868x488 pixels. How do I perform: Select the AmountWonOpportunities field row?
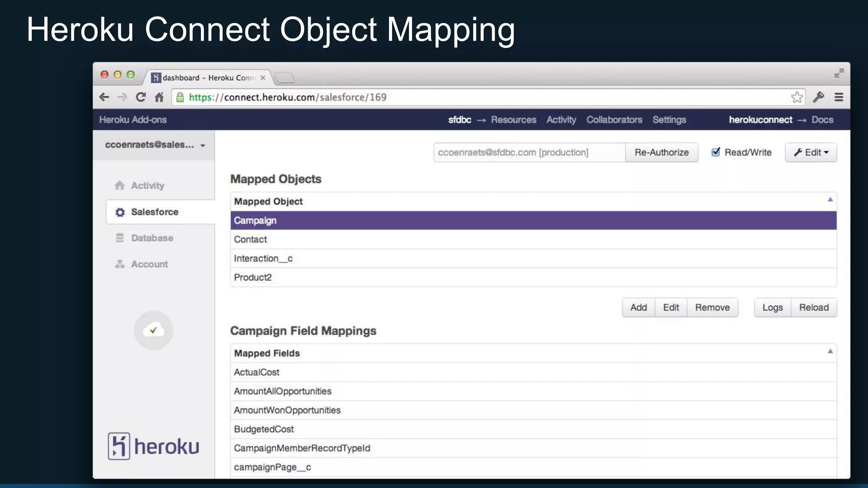pyautogui.click(x=534, y=410)
